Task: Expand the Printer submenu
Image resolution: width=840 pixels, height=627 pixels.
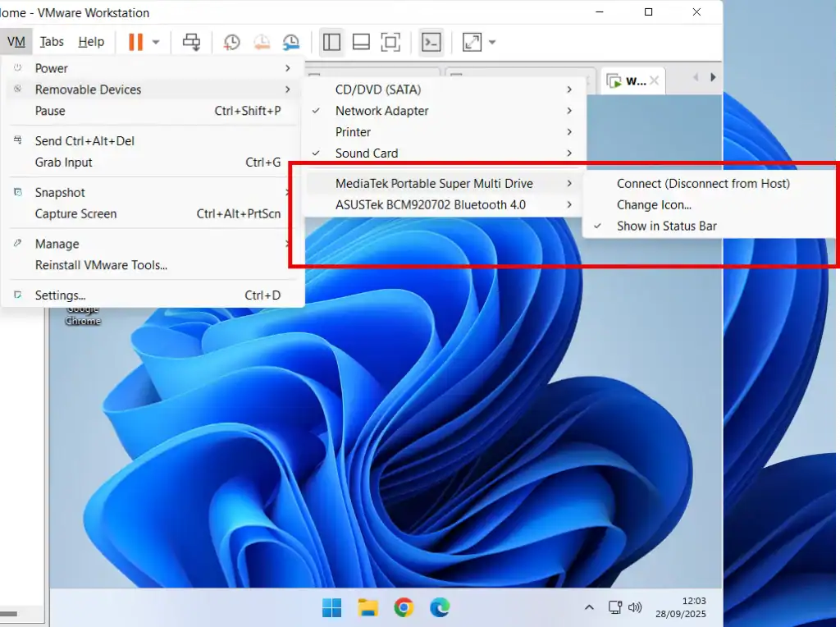Action: pos(442,132)
